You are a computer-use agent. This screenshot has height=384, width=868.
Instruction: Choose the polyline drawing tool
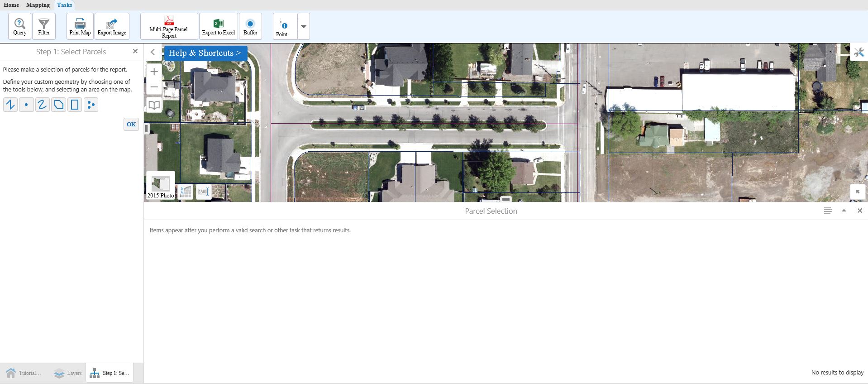[x=10, y=105]
